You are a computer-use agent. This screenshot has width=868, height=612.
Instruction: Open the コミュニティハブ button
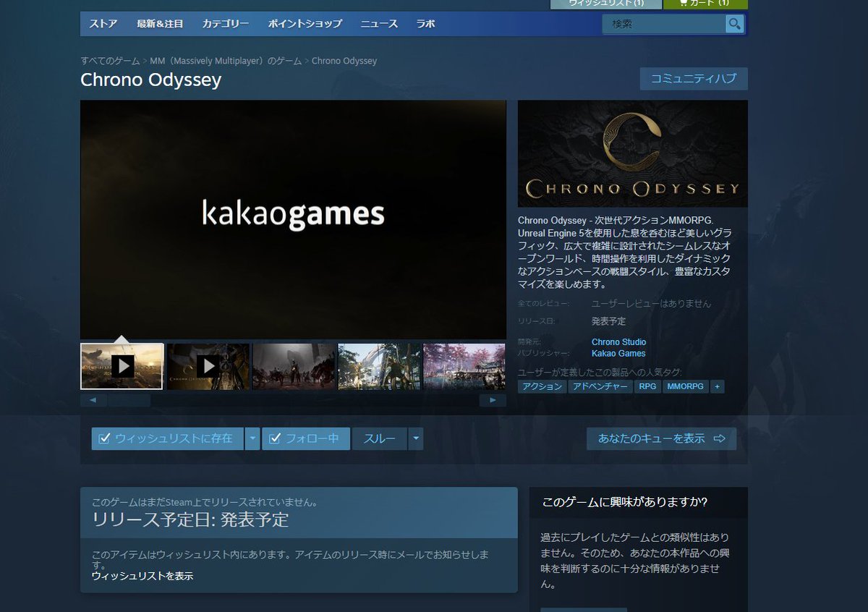(694, 79)
